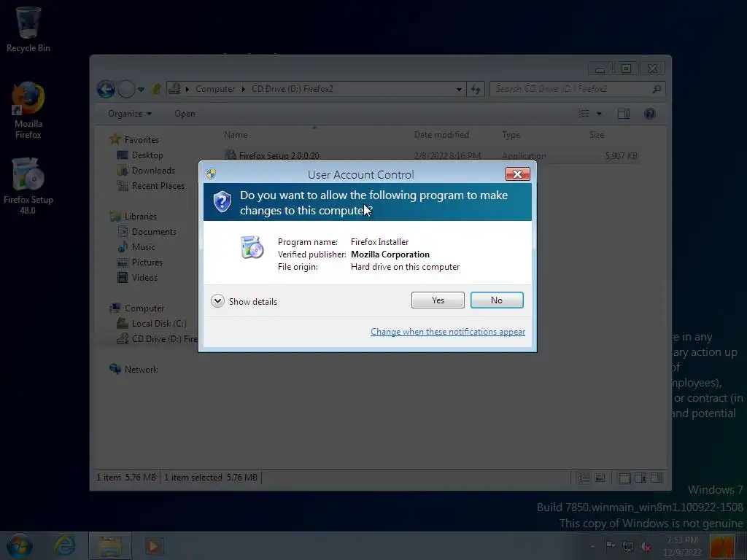Open the Organize menu

pos(130,114)
